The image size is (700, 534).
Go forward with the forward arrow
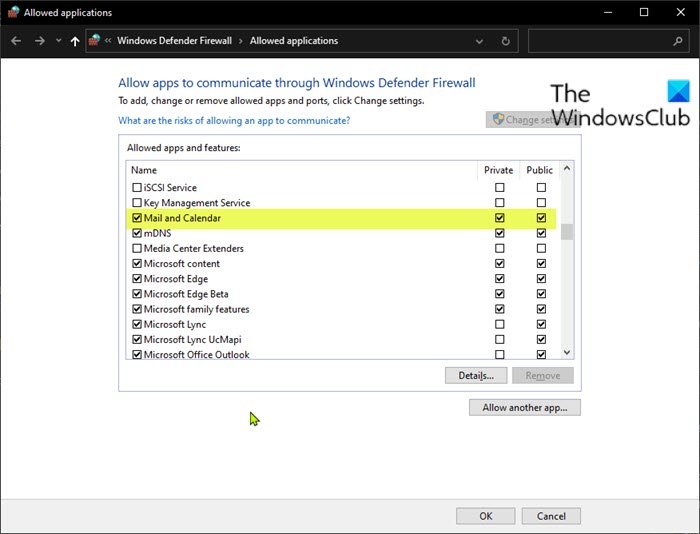pos(40,41)
